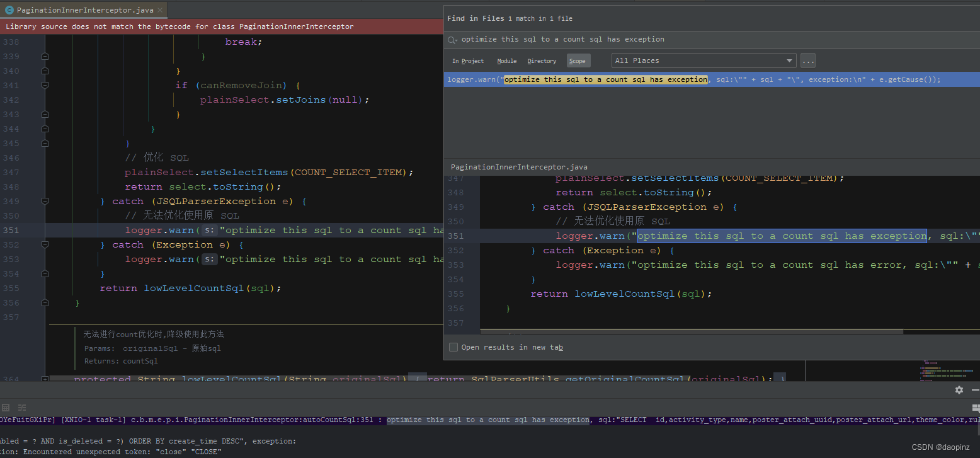This screenshot has height=458, width=980.
Task: Click the table view icon in console toolbar
Action: click(x=6, y=408)
